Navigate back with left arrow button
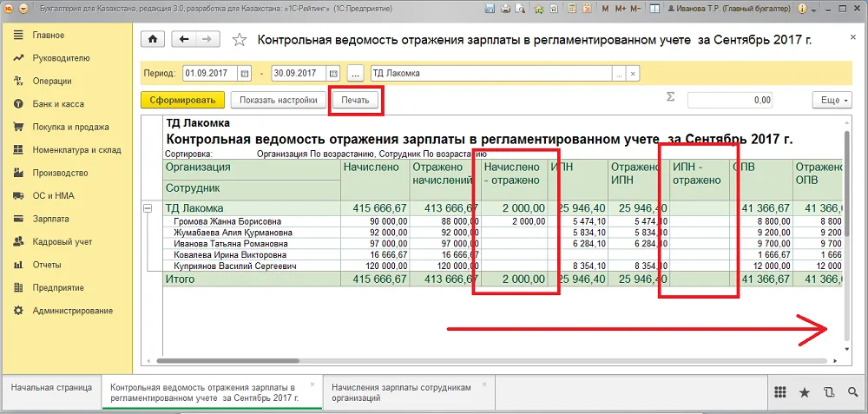 pos(184,39)
